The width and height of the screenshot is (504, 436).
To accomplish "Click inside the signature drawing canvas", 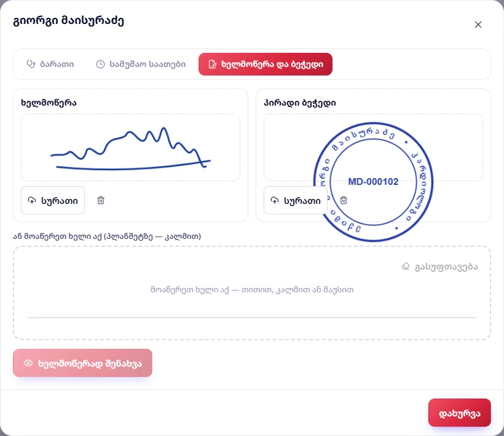I will [252, 293].
